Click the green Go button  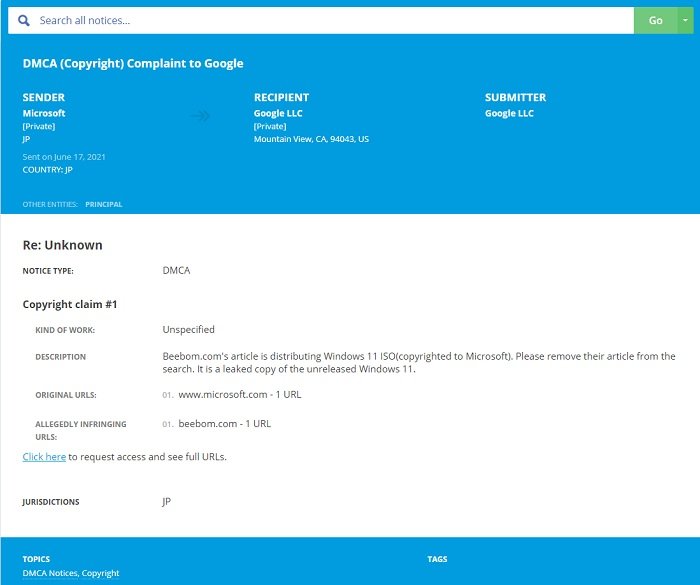coord(655,21)
